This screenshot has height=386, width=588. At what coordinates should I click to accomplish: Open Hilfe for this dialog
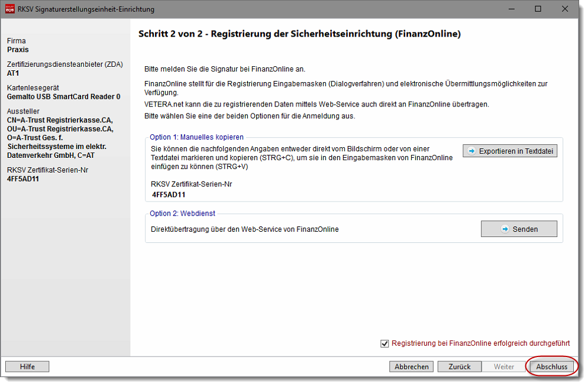point(27,366)
